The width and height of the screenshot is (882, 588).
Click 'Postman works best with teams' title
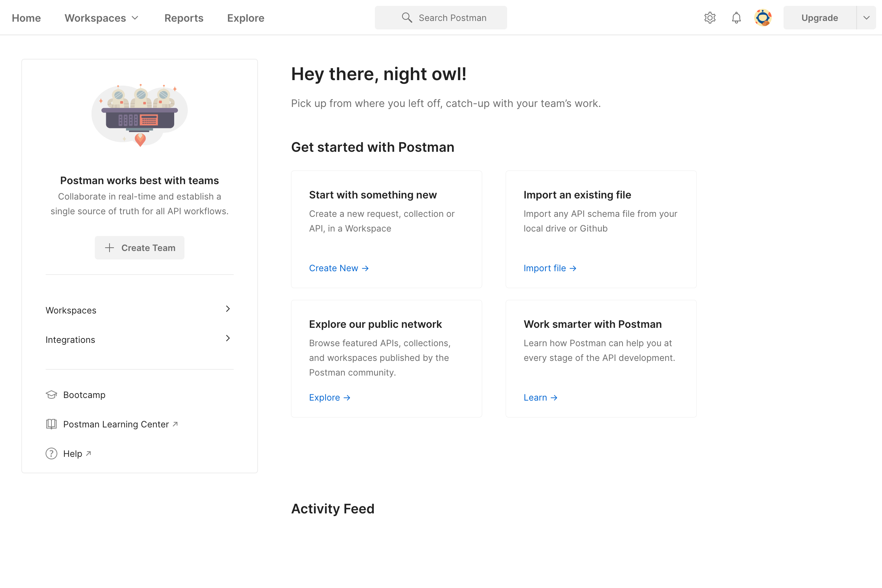coord(140,180)
